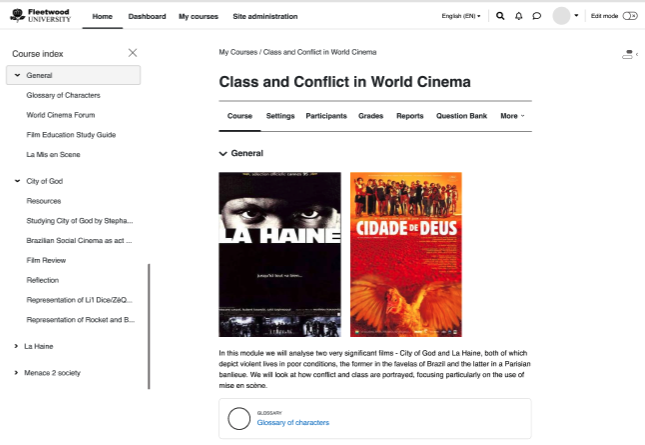
Task: Open the Question Bank tab
Action: coord(462,116)
